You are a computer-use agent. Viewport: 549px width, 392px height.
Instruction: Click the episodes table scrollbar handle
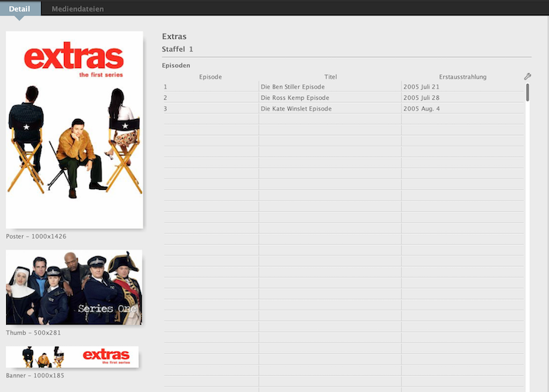coord(528,92)
